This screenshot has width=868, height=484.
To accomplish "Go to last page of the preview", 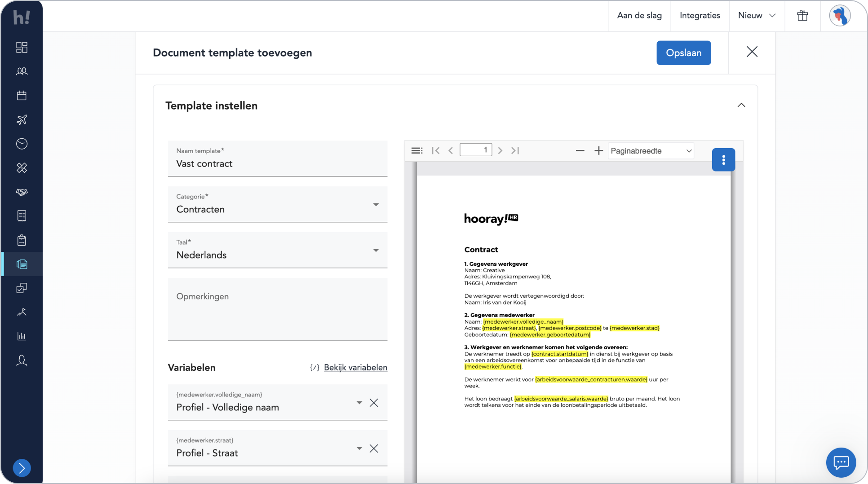I will point(515,150).
